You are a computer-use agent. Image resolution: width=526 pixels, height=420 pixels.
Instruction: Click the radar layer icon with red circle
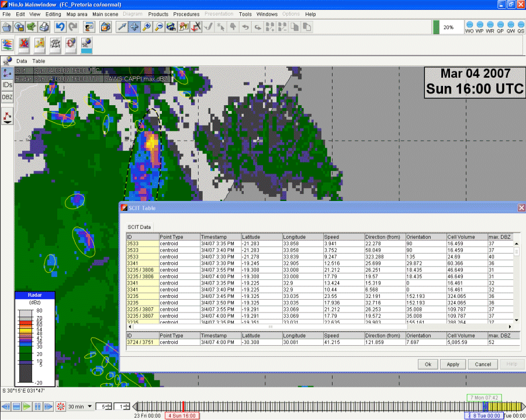(71, 45)
